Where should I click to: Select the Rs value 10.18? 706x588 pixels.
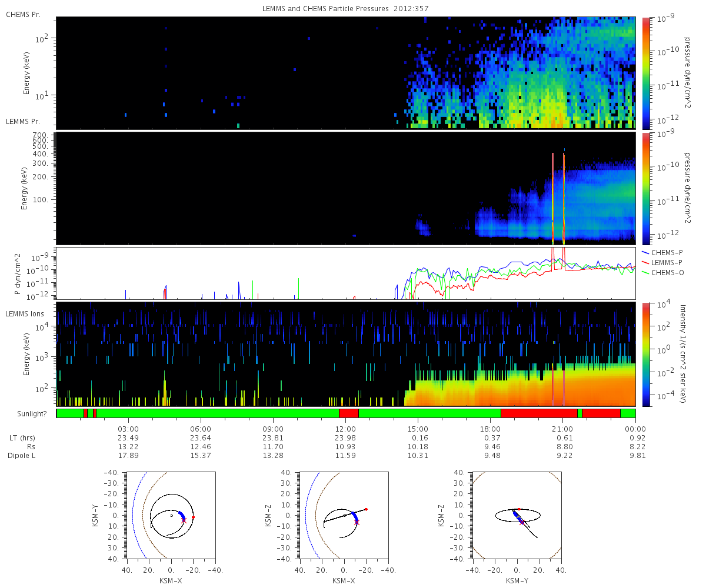click(418, 447)
